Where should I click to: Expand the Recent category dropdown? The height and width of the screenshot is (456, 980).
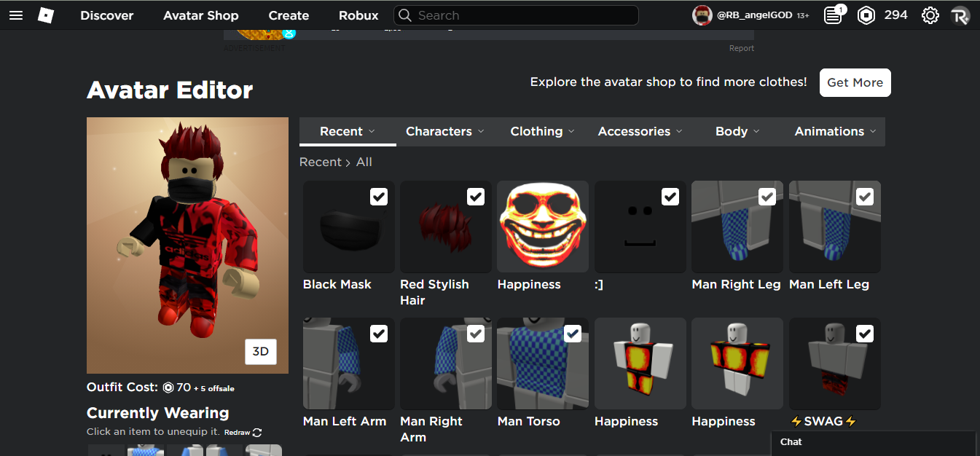pos(348,132)
